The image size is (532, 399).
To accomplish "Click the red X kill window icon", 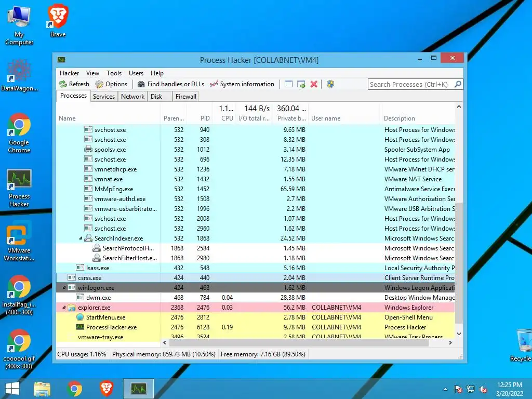I will [314, 84].
